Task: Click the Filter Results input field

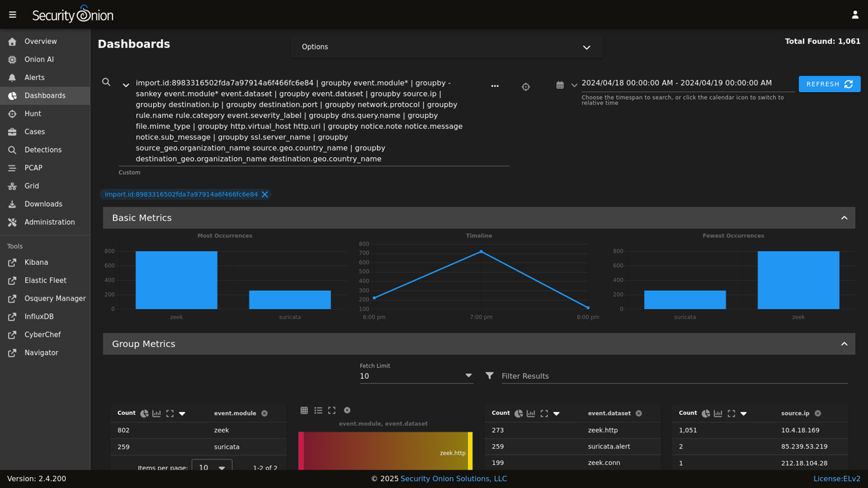Action: coord(671,376)
